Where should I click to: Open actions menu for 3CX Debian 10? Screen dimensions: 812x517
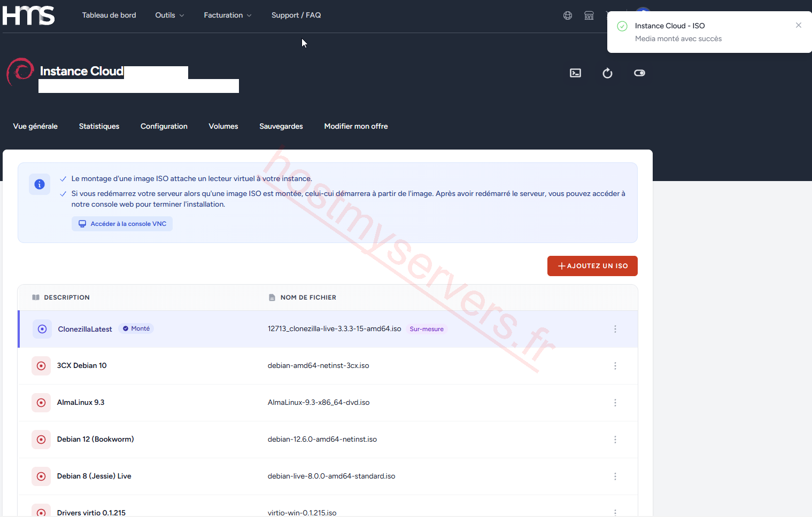pos(615,366)
